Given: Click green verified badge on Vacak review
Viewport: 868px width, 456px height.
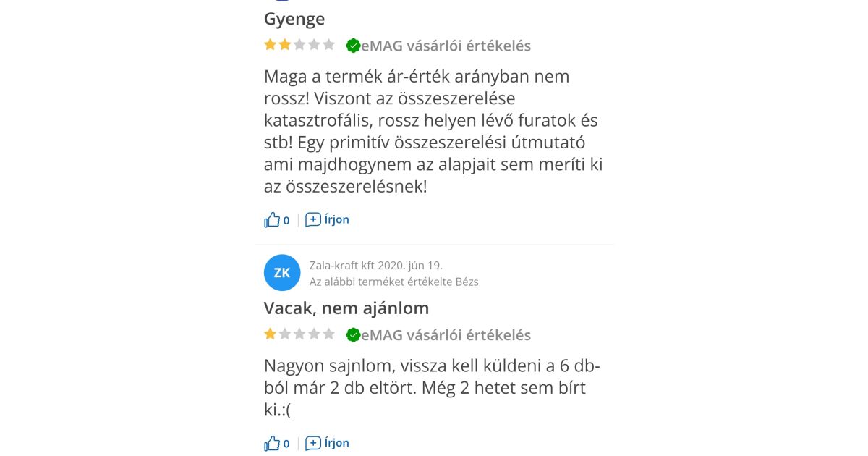Looking at the screenshot, I should tap(353, 335).
